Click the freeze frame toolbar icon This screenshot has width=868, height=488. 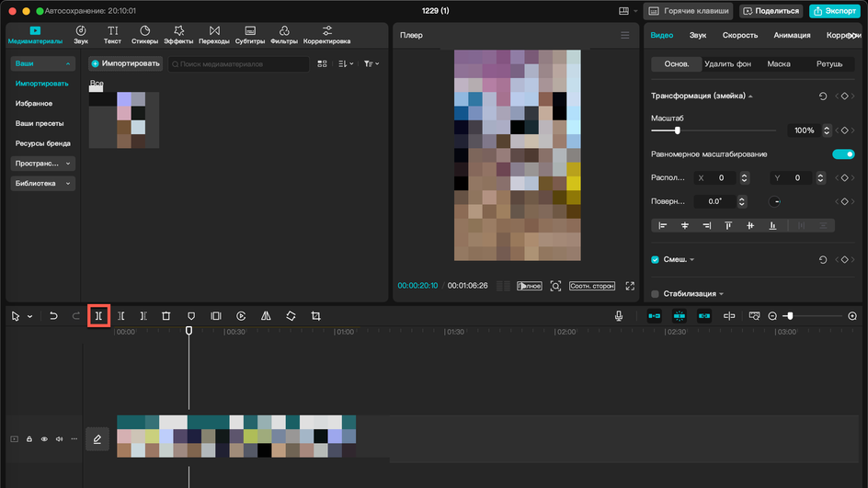(216, 316)
